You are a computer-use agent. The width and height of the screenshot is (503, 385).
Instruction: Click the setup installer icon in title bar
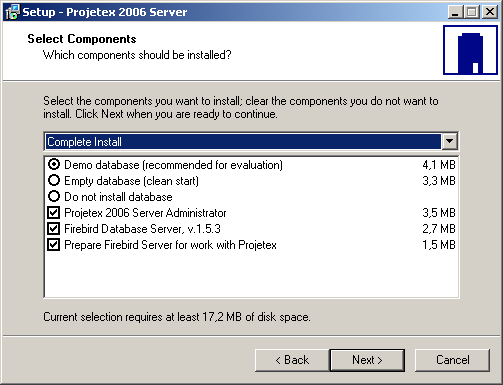pos(12,12)
